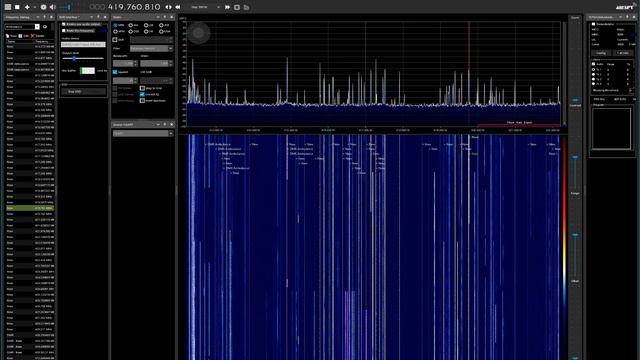Toggle the eye icon in Frequency Manager
This screenshot has width=640, height=360.
pyautogui.click(x=45, y=27)
